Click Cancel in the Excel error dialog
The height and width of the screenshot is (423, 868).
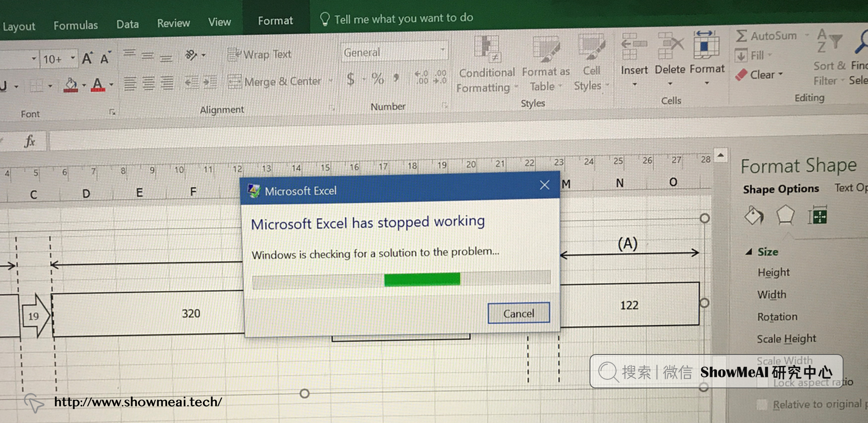(x=519, y=313)
